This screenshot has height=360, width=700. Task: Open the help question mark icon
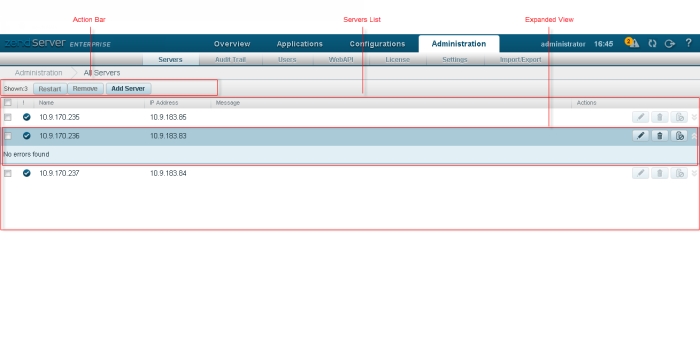(688, 43)
